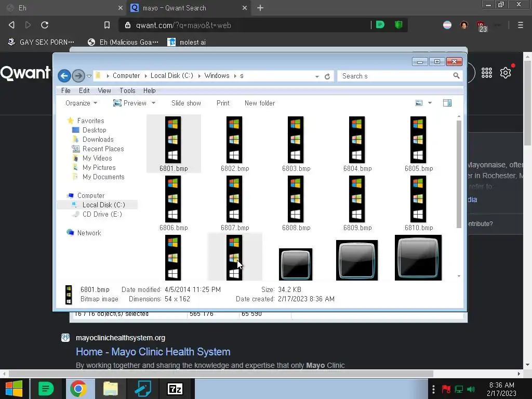The image size is (532, 399).
Task: Select the 6810.bmp thumbnail
Action: pyautogui.click(x=418, y=199)
